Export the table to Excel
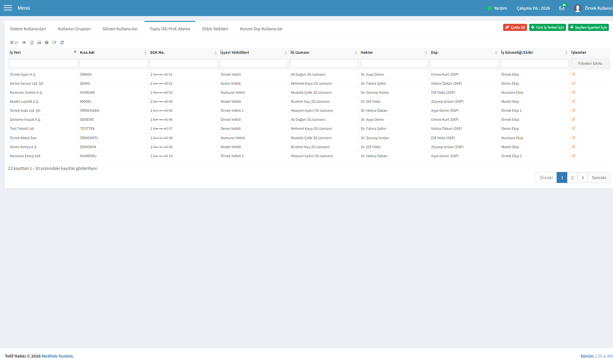Viewport: 613px width, 364px height. pyautogui.click(x=32, y=43)
